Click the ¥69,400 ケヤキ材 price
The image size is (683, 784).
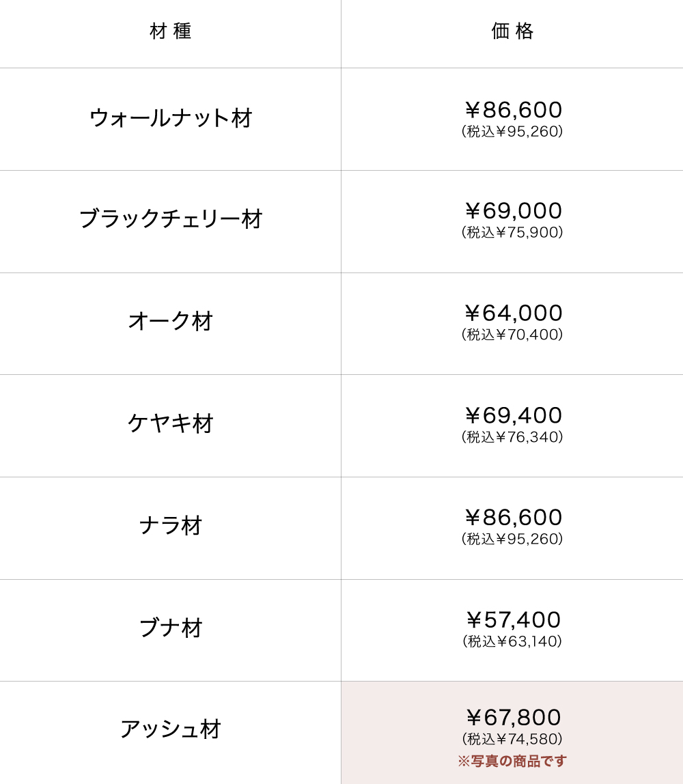513,416
